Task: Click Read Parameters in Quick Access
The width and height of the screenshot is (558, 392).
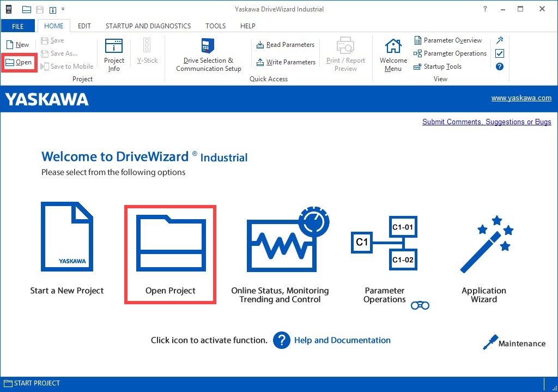Action: tap(286, 45)
